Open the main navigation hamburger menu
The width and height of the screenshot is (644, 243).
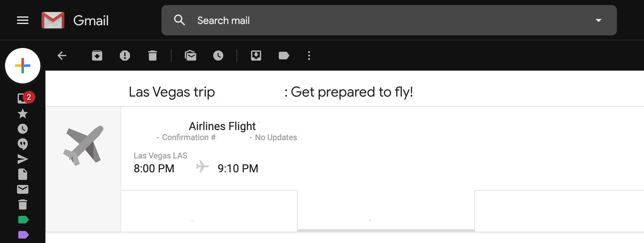22,20
